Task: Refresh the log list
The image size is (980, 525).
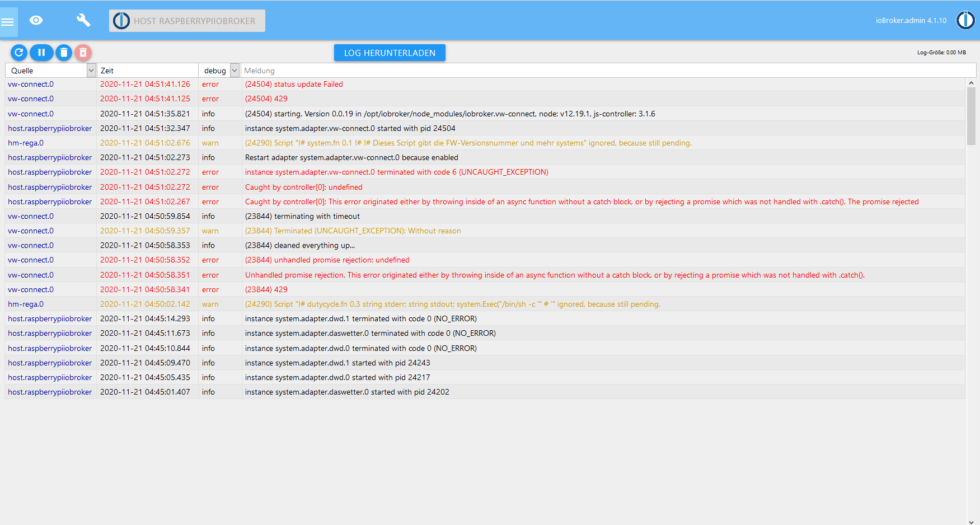Action: pyautogui.click(x=18, y=52)
